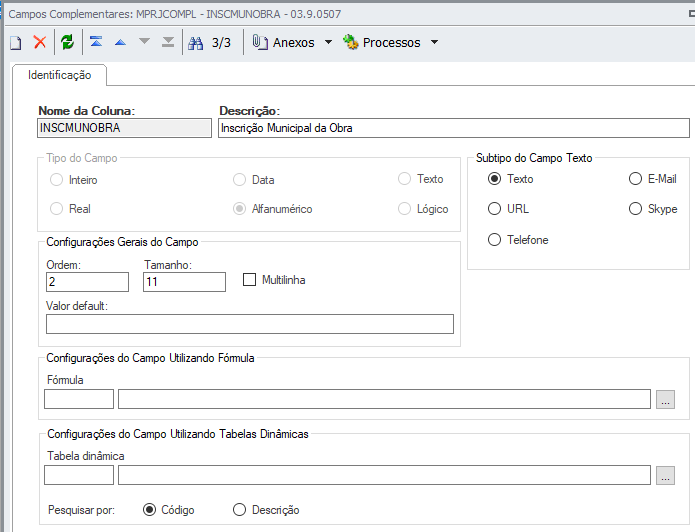
Task: Open the Fórmula lookup ellipsis button
Action: pyautogui.click(x=666, y=399)
